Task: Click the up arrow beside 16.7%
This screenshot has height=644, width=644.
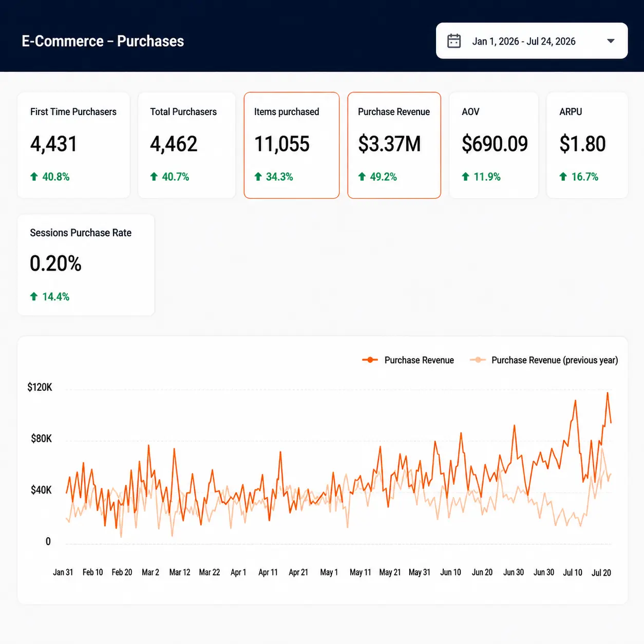Action: [x=563, y=177]
